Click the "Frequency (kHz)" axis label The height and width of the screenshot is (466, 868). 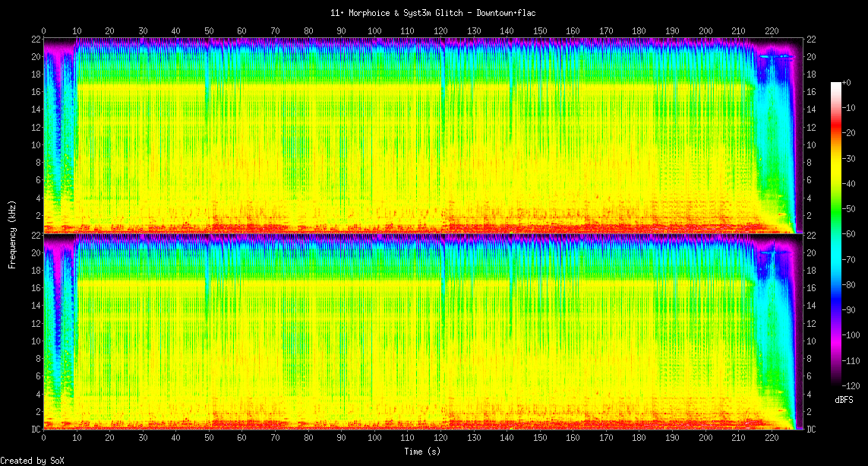point(12,234)
